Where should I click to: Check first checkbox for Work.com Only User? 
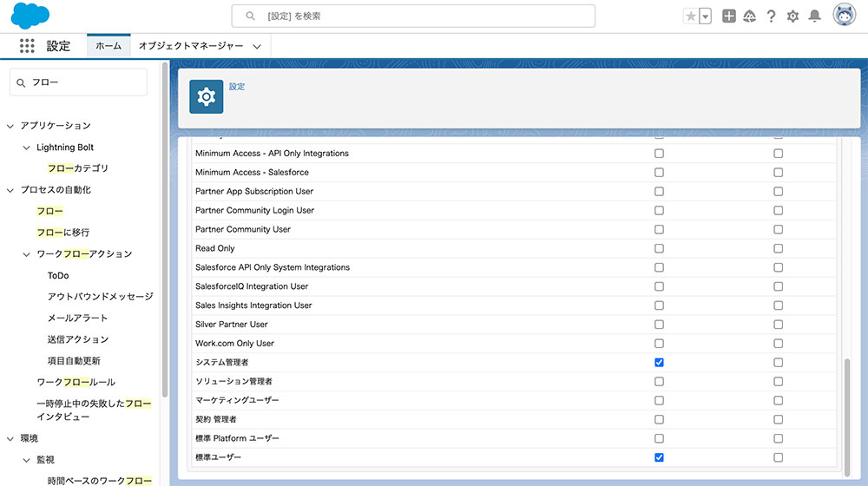659,344
